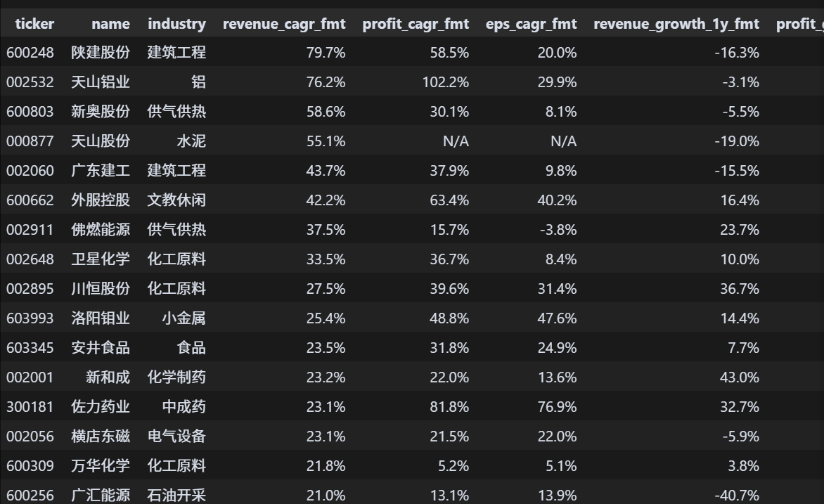Select industry 食品 for 安井食品
Image resolution: width=824 pixels, height=504 pixels.
191,347
